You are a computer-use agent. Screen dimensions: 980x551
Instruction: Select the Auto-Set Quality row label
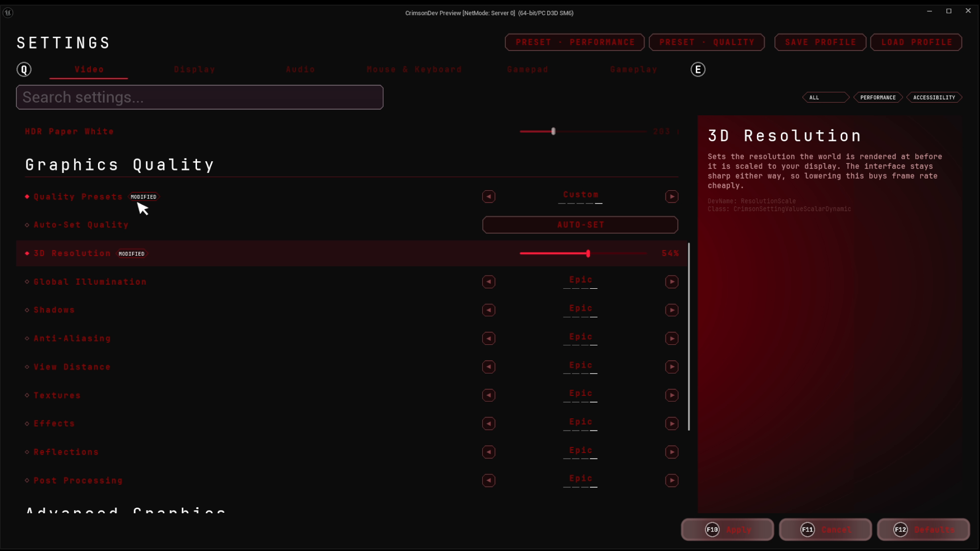point(81,225)
